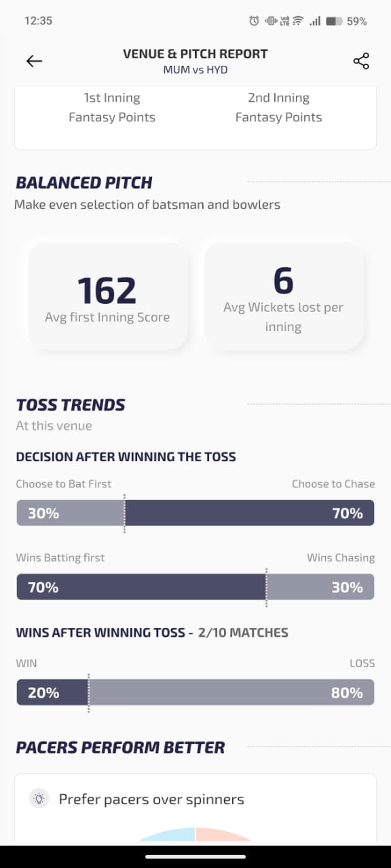The image size is (391, 868).
Task: Select the 2nd Inning Fantasy Points label
Action: click(278, 107)
